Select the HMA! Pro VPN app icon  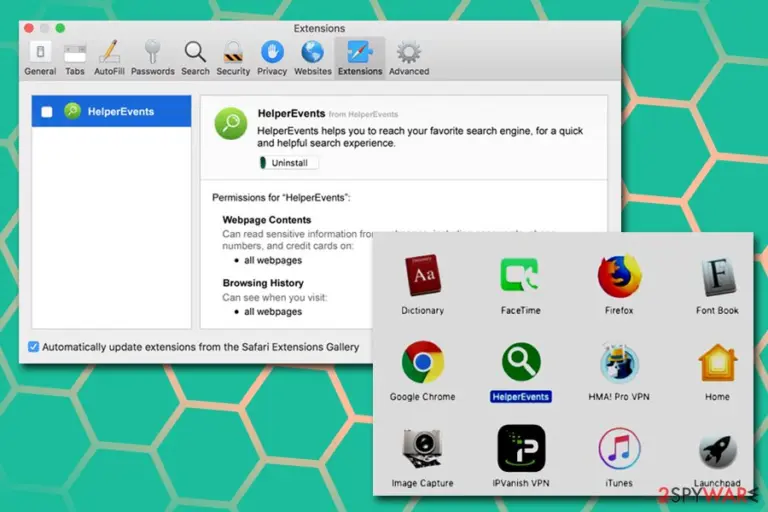(x=619, y=363)
